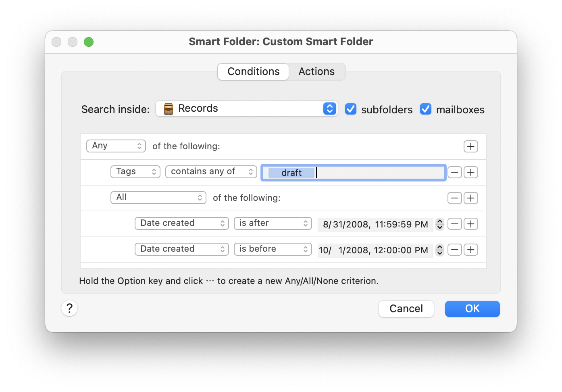Viewport: 562px width, 392px height.
Task: Click the date stepper for 10/1/2008
Action: (x=440, y=250)
